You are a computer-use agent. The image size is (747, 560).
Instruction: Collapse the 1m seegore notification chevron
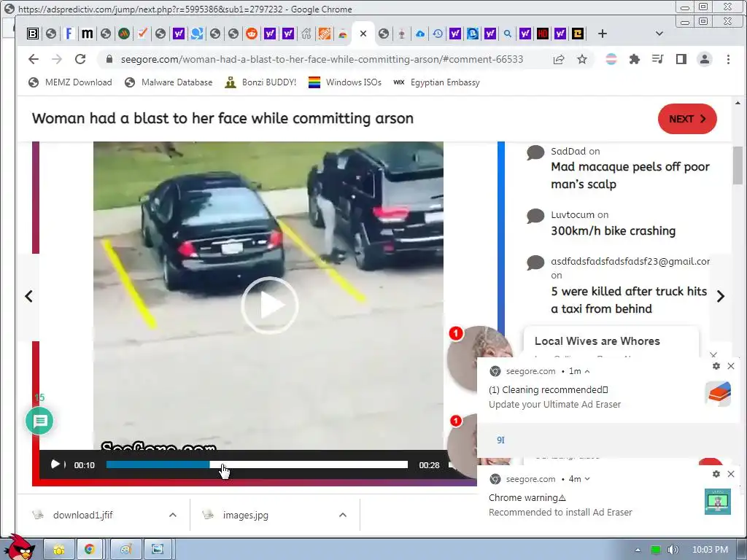tap(587, 371)
